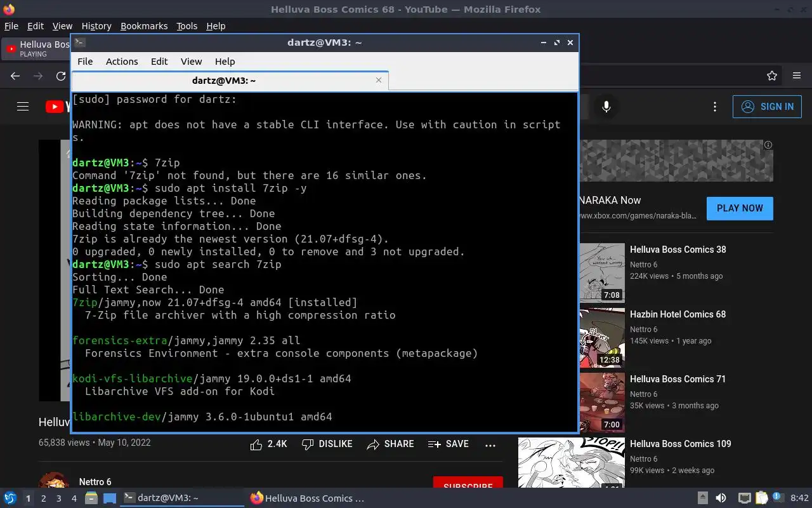Open the terminal View menu
The height and width of the screenshot is (508, 812).
pyautogui.click(x=191, y=62)
